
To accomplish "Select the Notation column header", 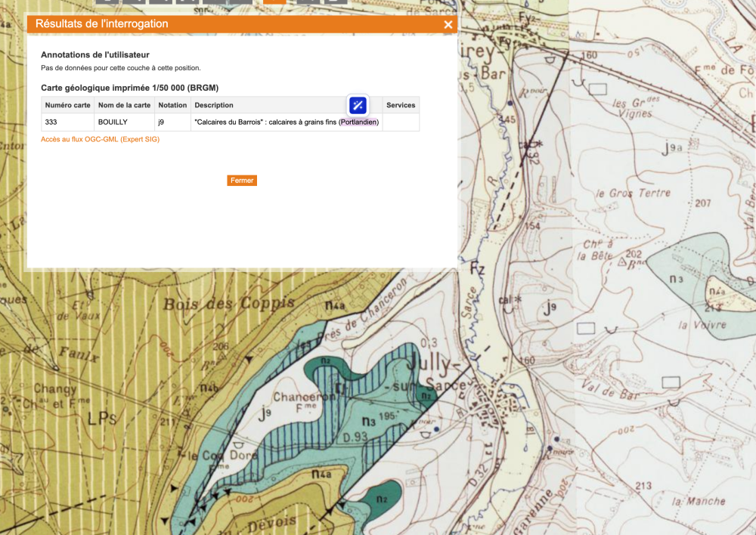I will [x=172, y=105].
